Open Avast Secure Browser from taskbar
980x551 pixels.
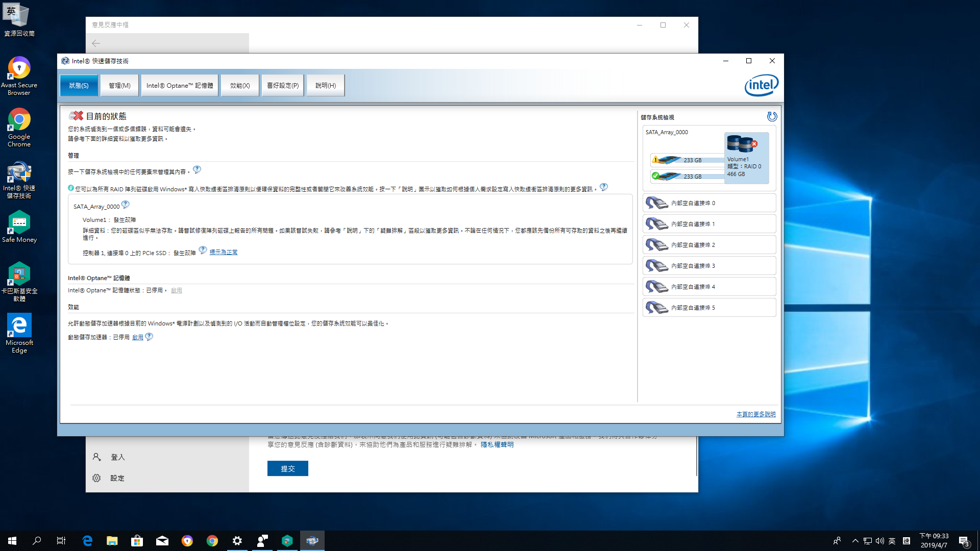187,541
